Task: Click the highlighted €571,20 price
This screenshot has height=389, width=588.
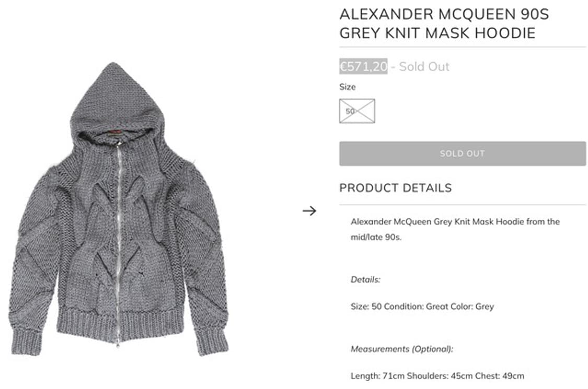Action: [x=363, y=66]
